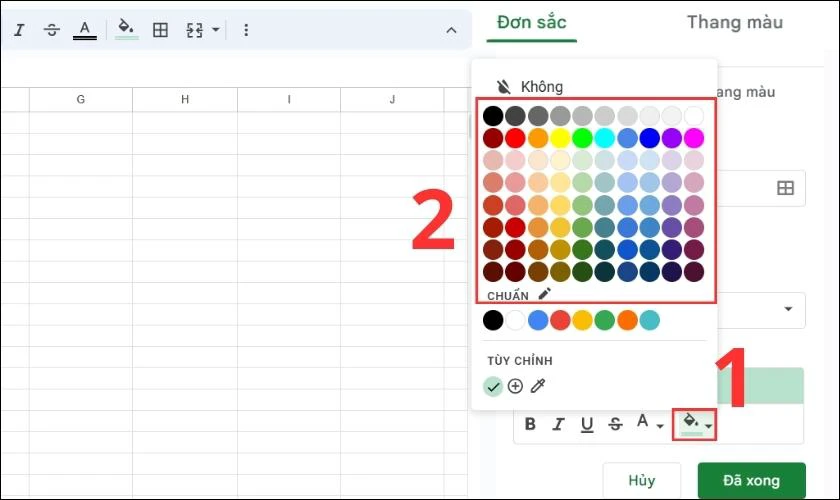Click the edit pencil next to CHUẨN

pyautogui.click(x=544, y=294)
